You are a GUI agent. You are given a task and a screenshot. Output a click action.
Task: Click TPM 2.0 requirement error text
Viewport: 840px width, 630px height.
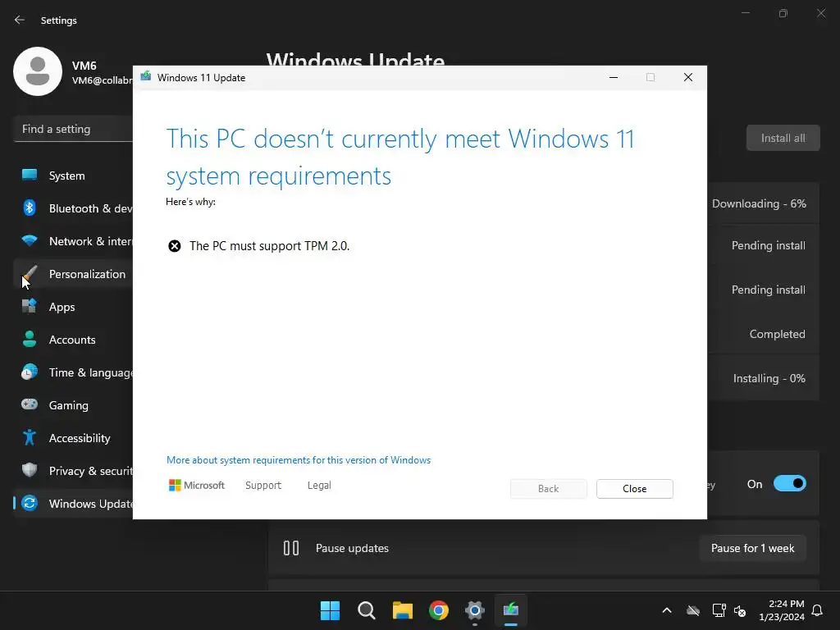point(269,246)
